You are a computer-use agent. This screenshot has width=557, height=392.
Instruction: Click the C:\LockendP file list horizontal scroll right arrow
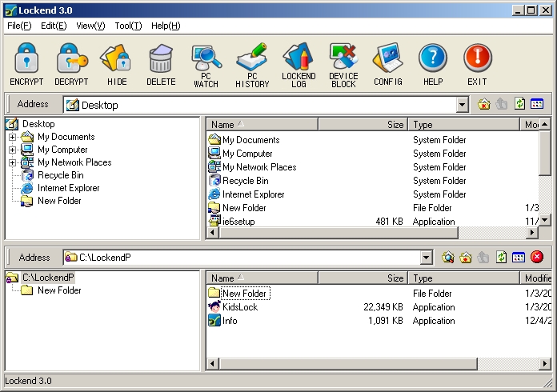(544, 363)
